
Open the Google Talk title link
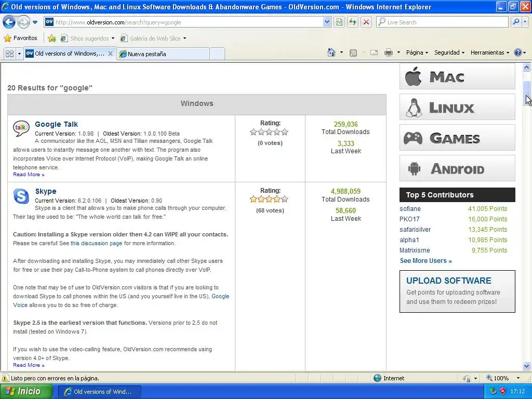click(x=56, y=124)
